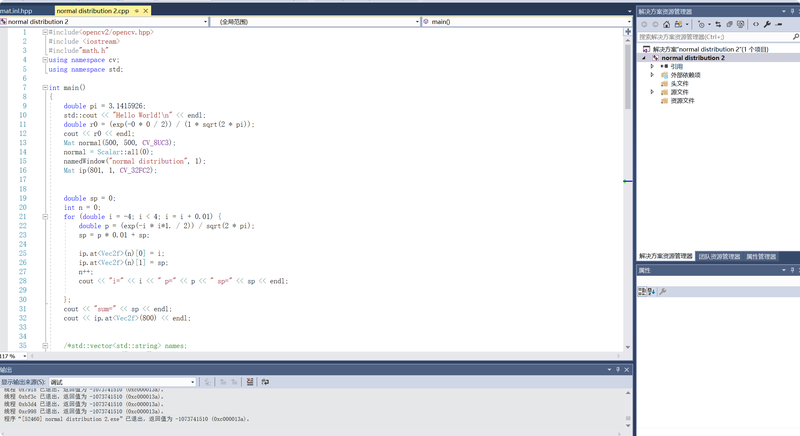Click the alphabetical sort icon in Properties panel

[651, 292]
